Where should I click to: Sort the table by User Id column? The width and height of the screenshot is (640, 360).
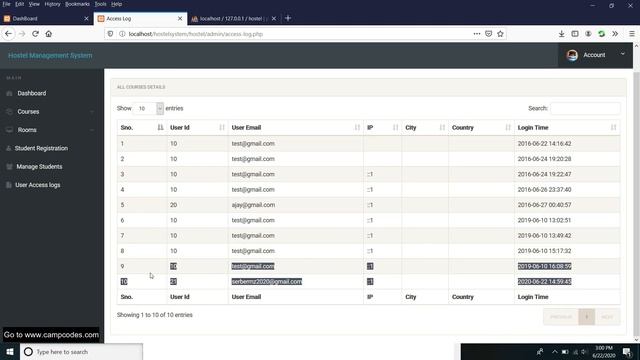[197, 128]
